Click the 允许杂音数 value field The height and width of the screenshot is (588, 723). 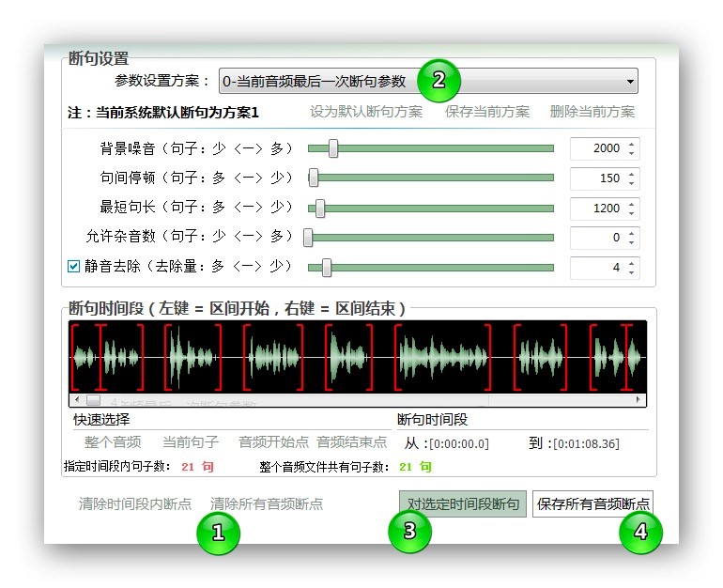pyautogui.click(x=597, y=238)
